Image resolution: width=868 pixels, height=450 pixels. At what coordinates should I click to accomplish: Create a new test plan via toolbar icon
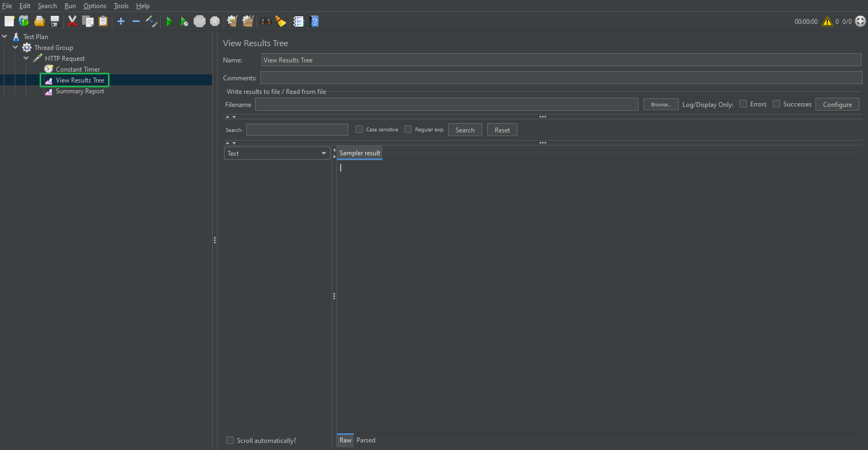(9, 21)
